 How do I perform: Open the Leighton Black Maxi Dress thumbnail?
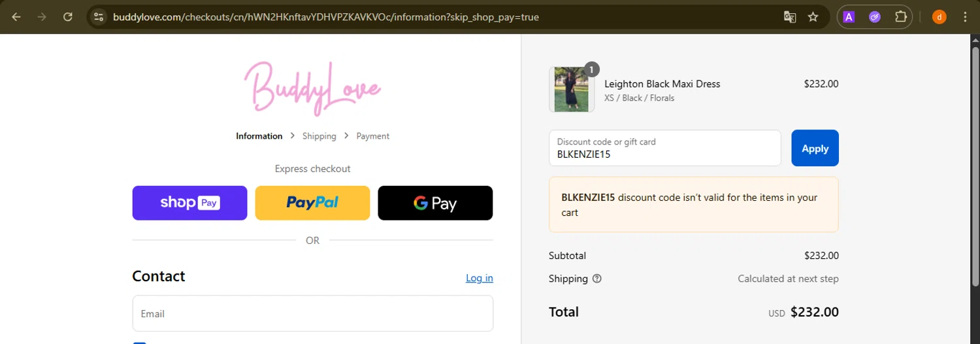click(572, 90)
